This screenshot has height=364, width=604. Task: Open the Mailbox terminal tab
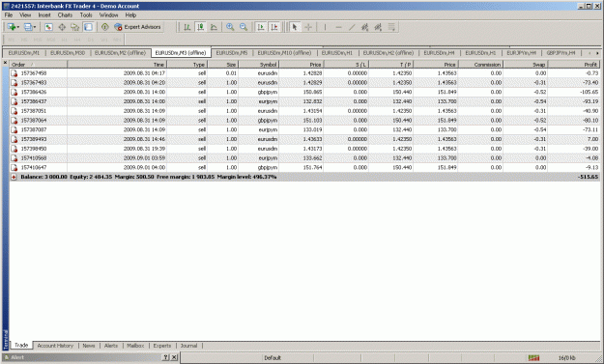point(135,346)
